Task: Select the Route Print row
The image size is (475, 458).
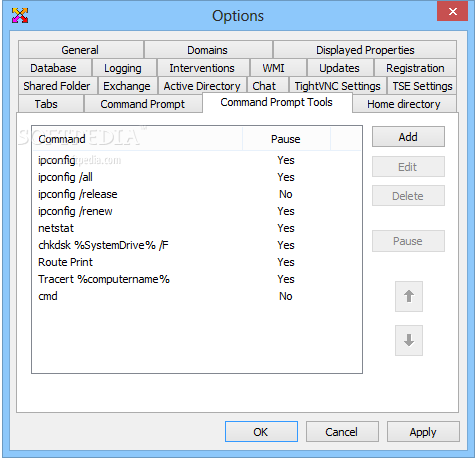Action: point(197,262)
